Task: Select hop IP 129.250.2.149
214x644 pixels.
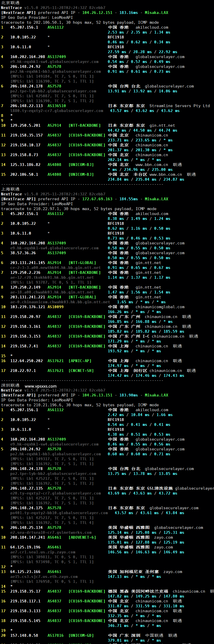Action: coord(25,287)
